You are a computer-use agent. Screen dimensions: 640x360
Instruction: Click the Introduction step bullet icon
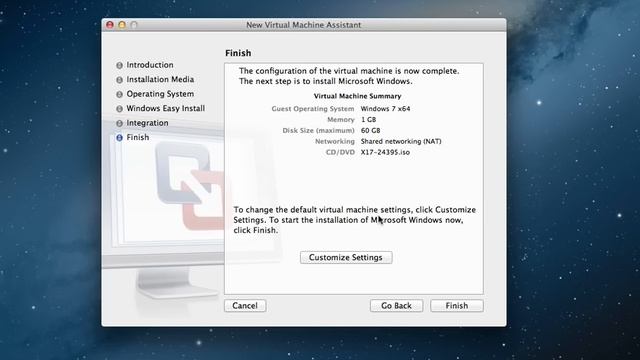click(119, 65)
